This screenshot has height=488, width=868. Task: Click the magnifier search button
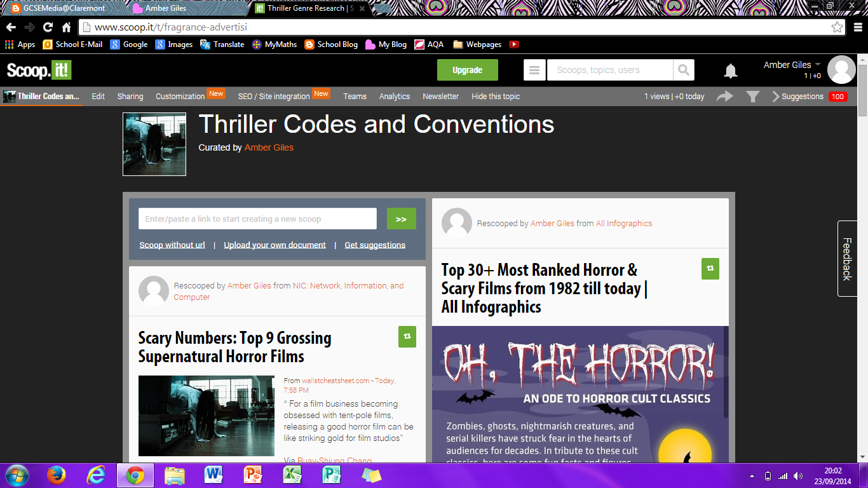tap(684, 70)
